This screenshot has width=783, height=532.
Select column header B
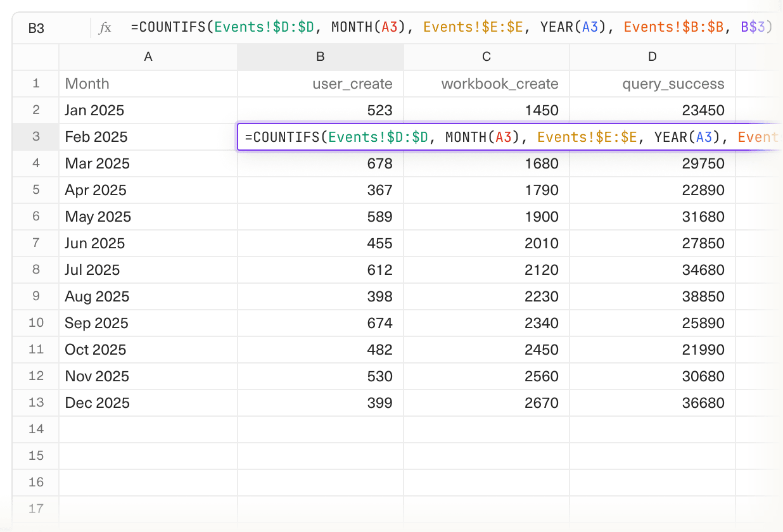click(x=320, y=56)
